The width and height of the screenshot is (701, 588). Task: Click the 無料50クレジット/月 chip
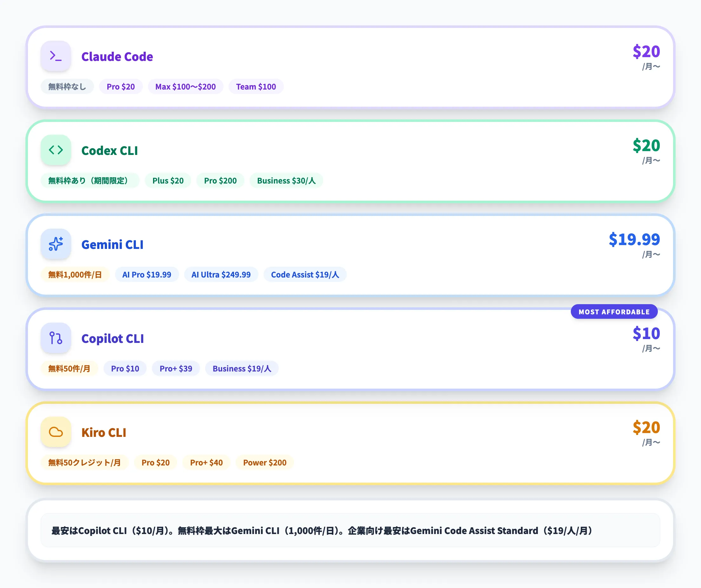[x=84, y=463]
